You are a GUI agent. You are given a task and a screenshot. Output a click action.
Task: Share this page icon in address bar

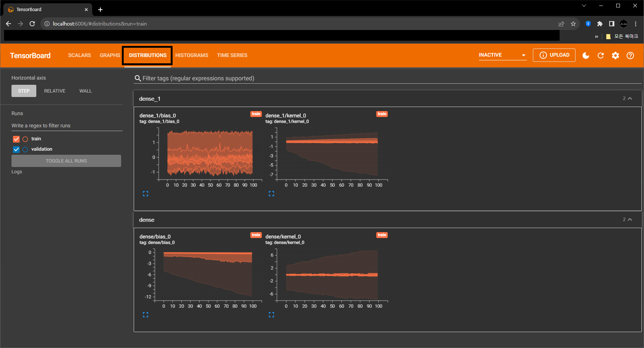(x=561, y=24)
